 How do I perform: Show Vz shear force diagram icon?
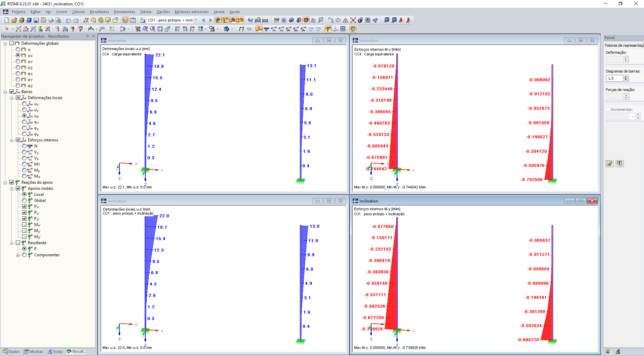pyautogui.click(x=281, y=29)
